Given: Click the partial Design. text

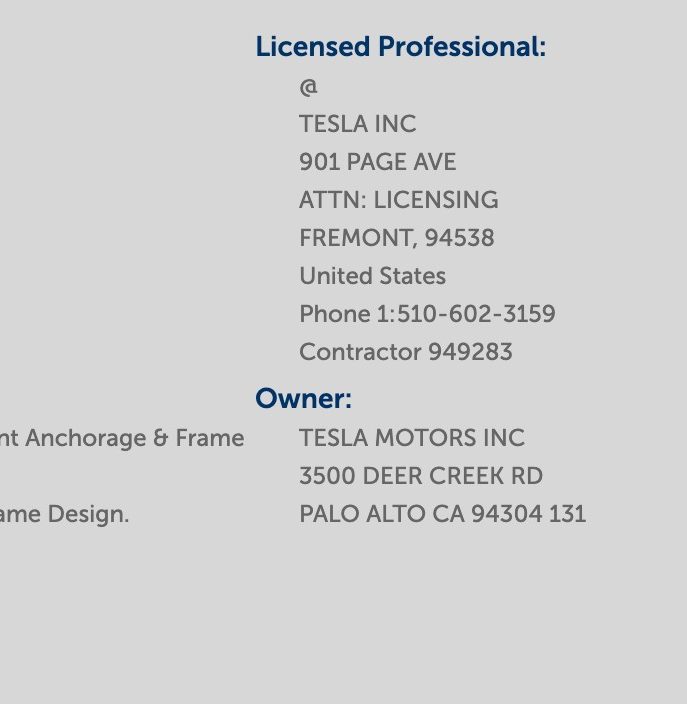Looking at the screenshot, I should tap(88, 515).
